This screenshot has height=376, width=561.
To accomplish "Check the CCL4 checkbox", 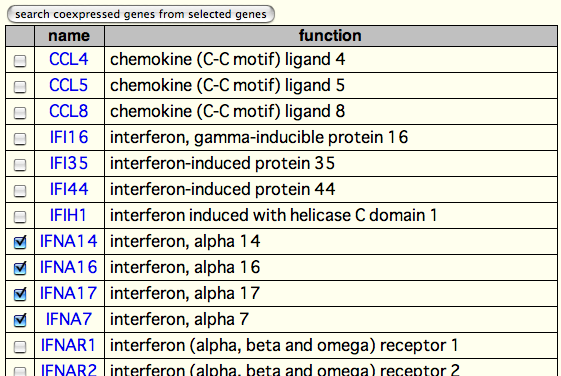I will tap(20, 61).
